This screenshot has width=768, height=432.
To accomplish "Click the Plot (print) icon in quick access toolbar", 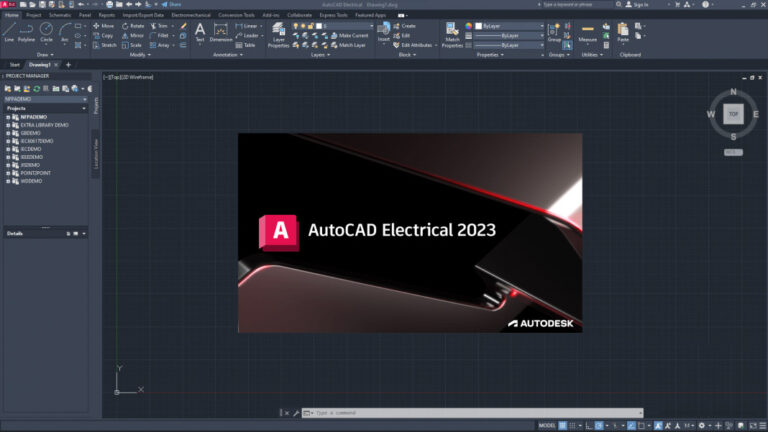I will tap(109, 4).
